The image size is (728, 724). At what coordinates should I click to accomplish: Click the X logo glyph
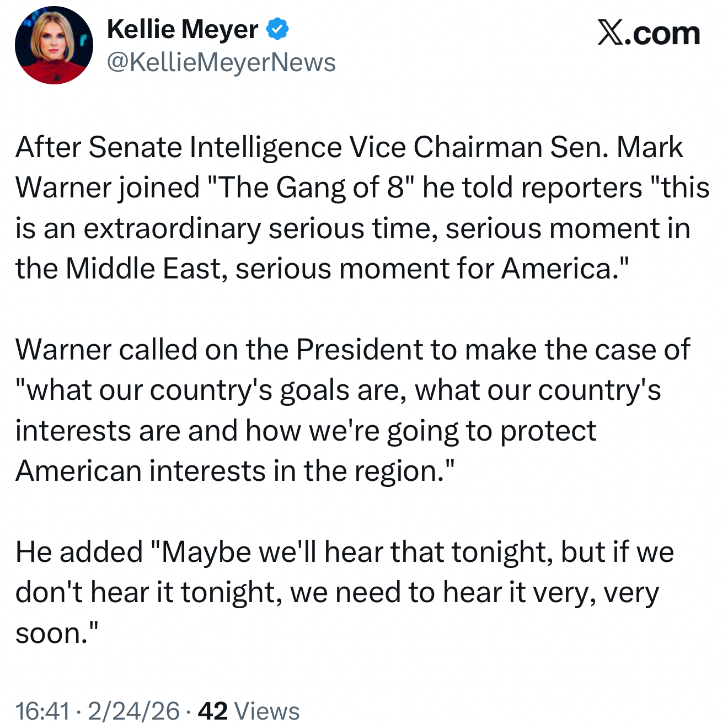612,34
